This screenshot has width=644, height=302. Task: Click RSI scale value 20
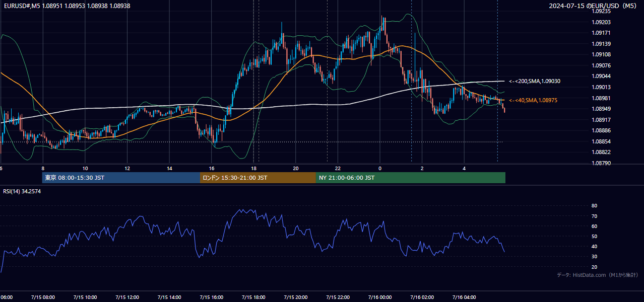(594, 267)
